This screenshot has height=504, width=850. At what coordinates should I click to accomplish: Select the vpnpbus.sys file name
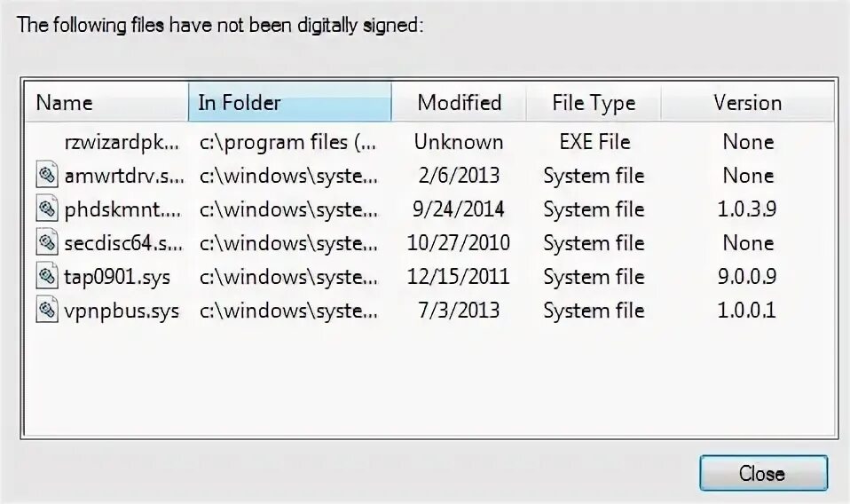point(122,311)
